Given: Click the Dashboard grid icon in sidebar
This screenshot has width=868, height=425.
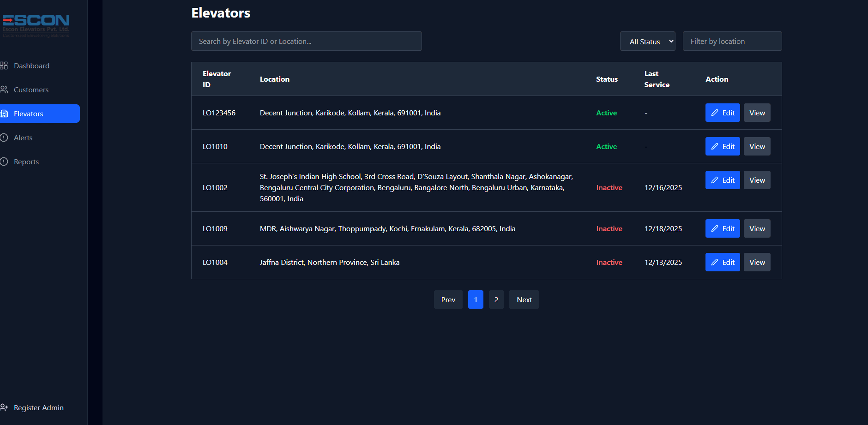Looking at the screenshot, I should click(4, 66).
